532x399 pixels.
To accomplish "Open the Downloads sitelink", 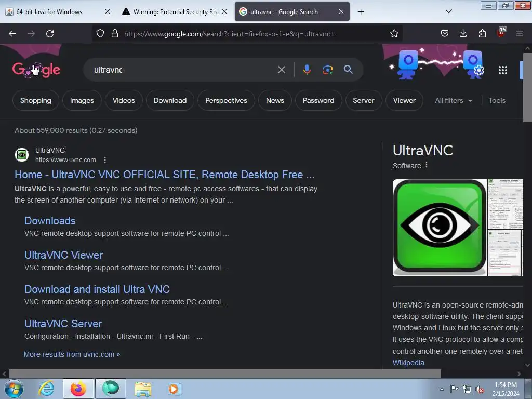I will 50,220.
